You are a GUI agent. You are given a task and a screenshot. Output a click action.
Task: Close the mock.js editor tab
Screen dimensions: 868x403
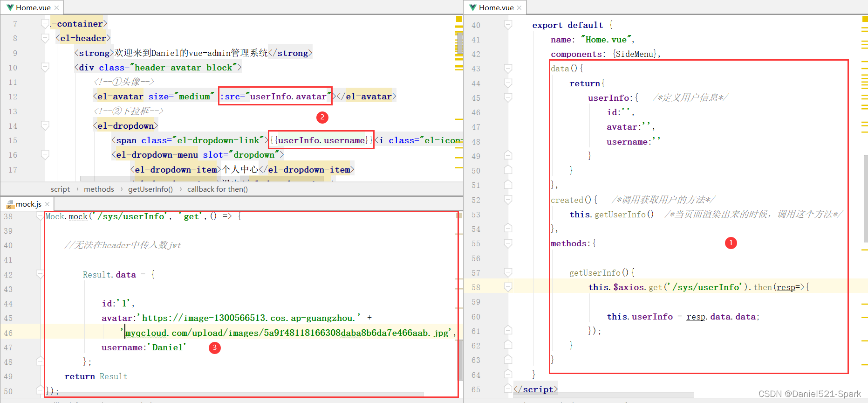click(x=47, y=204)
